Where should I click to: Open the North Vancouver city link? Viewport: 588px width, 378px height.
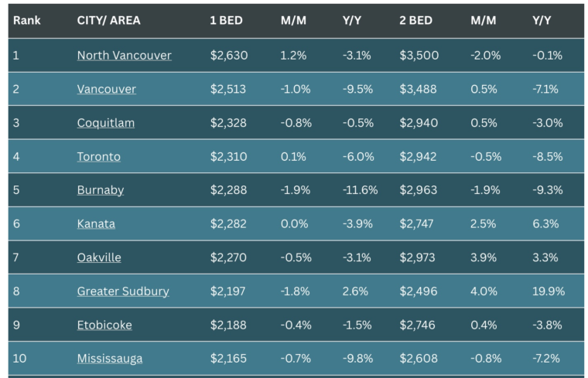pyautogui.click(x=124, y=56)
